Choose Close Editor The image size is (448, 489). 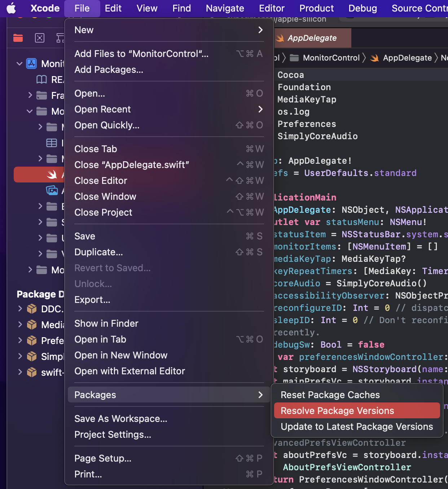(169, 181)
